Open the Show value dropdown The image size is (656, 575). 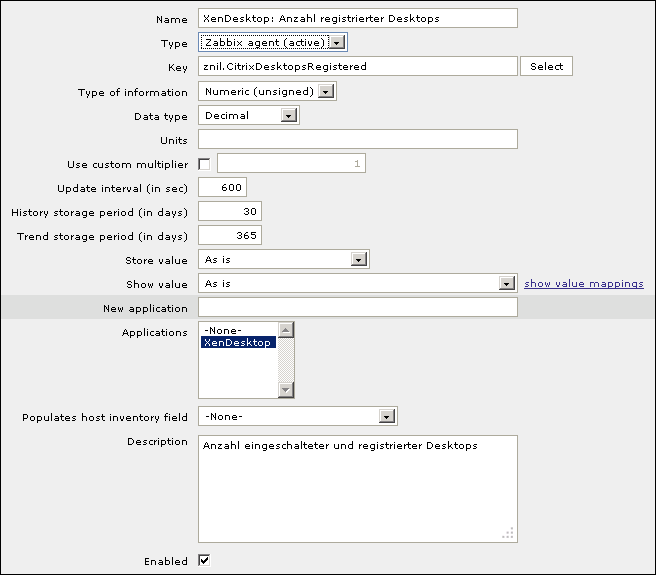point(357,284)
